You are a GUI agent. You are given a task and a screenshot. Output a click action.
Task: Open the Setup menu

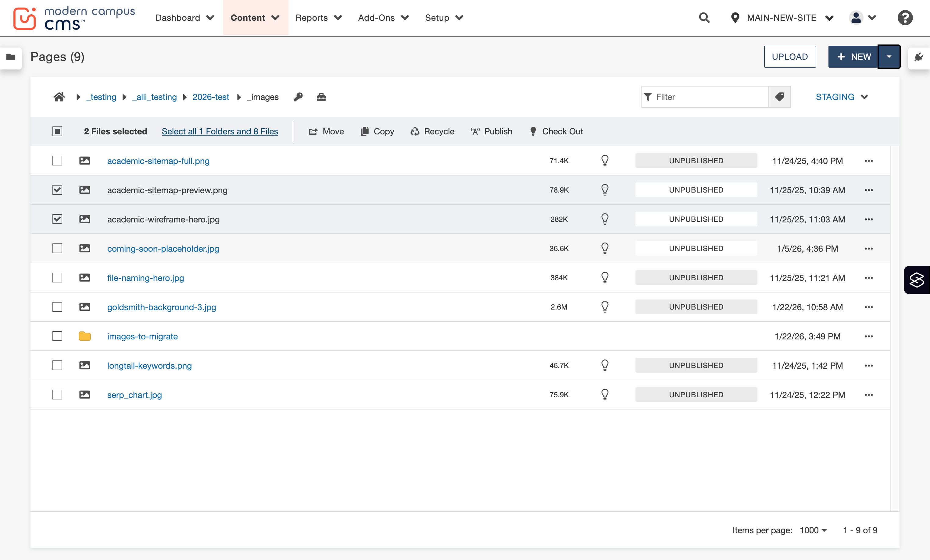coord(444,18)
